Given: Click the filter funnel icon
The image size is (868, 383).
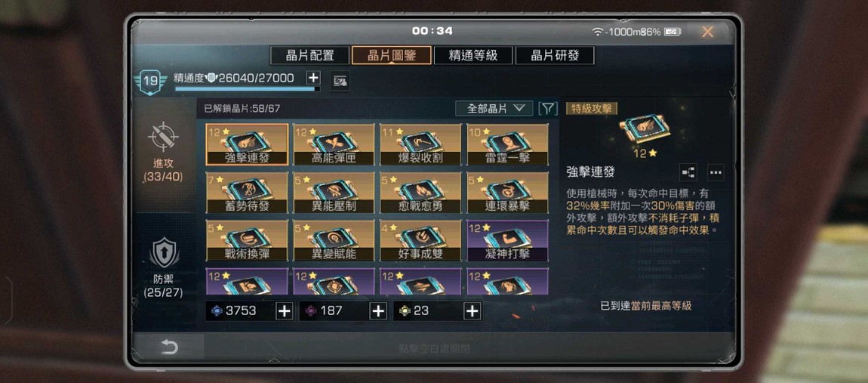Looking at the screenshot, I should (x=548, y=108).
